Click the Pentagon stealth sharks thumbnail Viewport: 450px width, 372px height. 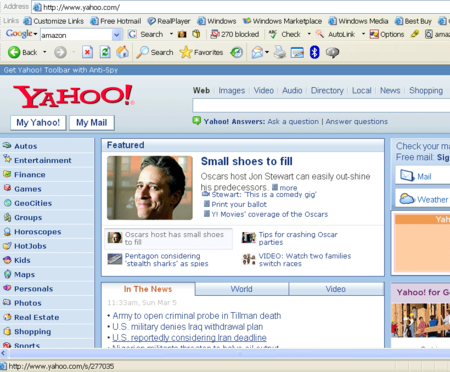115,259
